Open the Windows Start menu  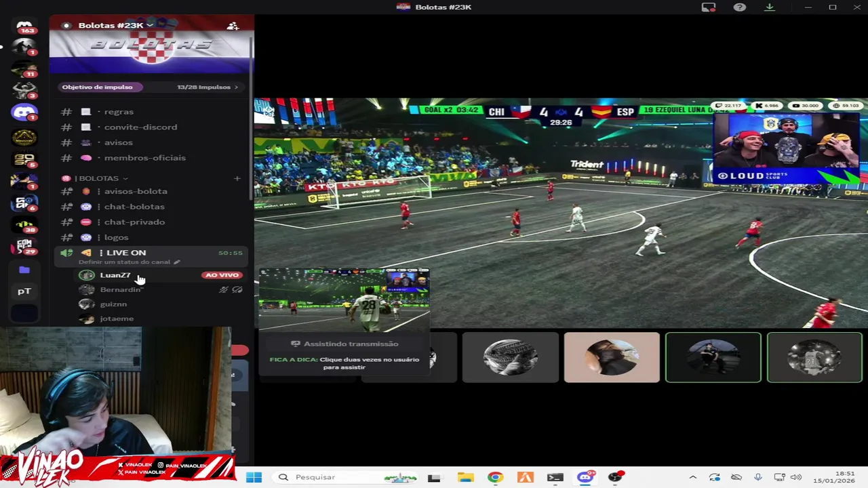(254, 477)
